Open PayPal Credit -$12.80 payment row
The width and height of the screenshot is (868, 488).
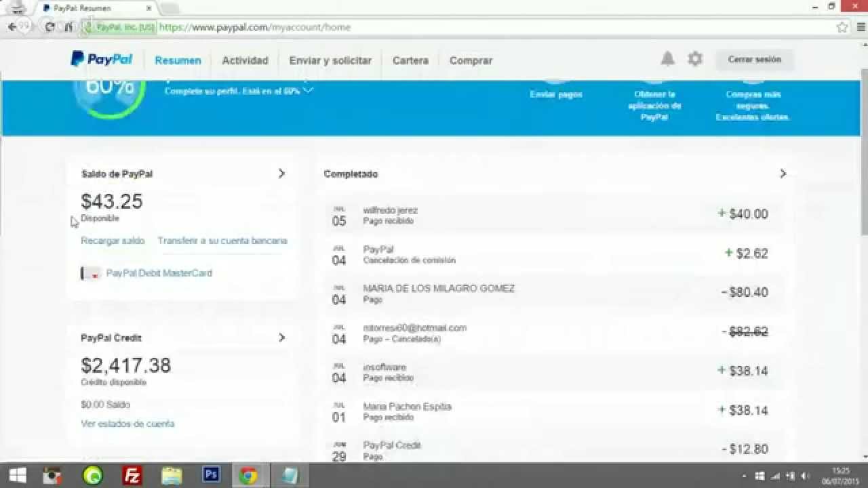click(x=553, y=449)
